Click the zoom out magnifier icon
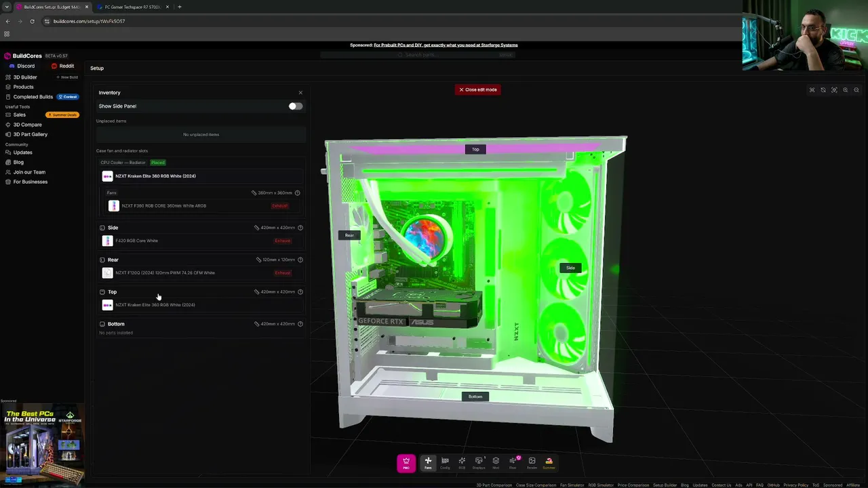The height and width of the screenshot is (488, 868). [856, 90]
